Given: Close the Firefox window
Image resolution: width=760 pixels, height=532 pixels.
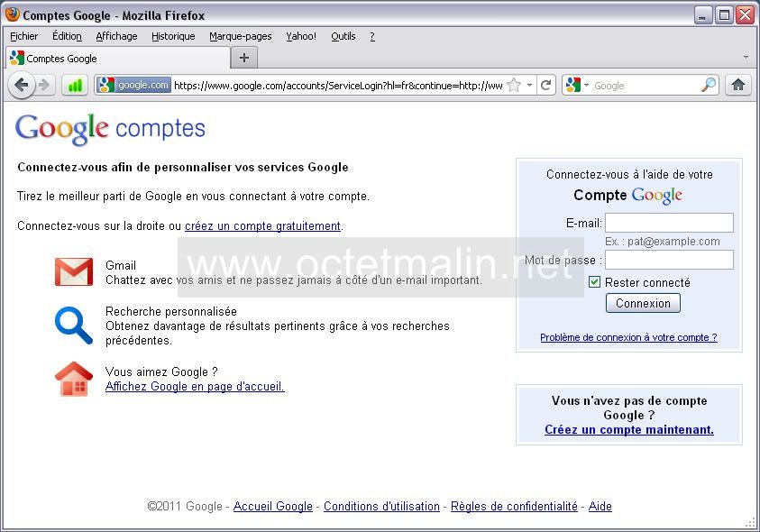Looking at the screenshot, I should 745,15.
